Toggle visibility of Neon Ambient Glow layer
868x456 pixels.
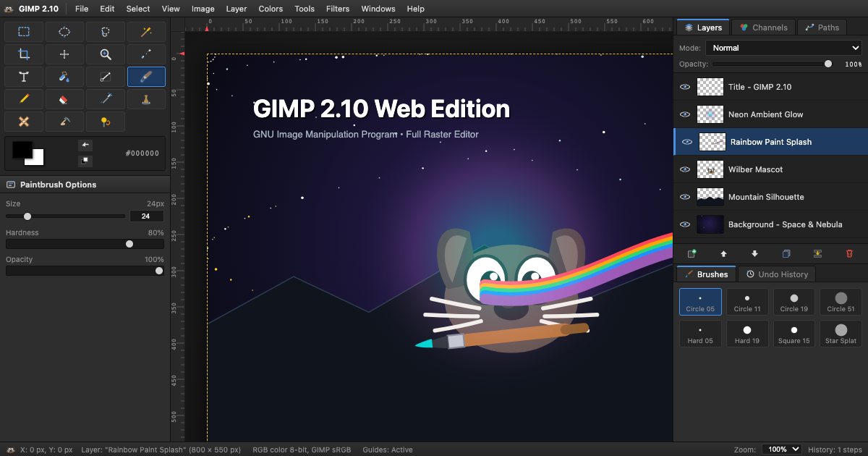(x=685, y=114)
